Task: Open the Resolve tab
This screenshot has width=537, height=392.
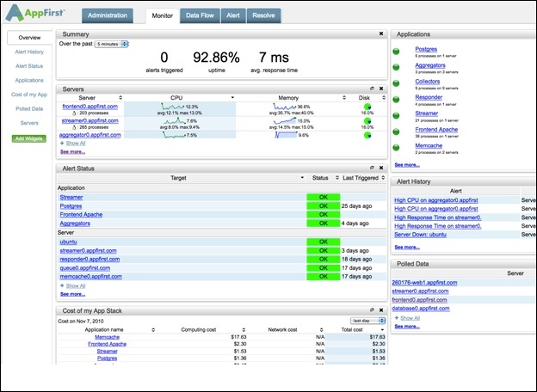Action: coord(263,15)
